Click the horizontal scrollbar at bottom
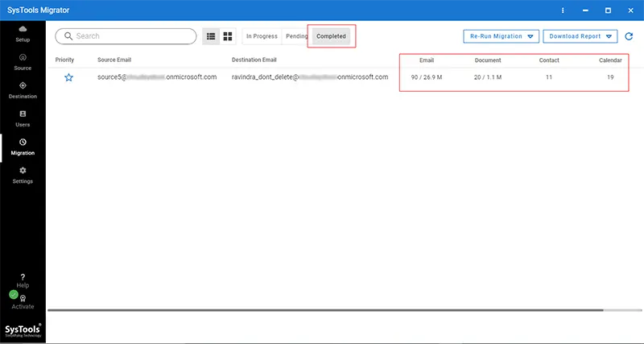Screen dimensions: 644x344 point(325,310)
